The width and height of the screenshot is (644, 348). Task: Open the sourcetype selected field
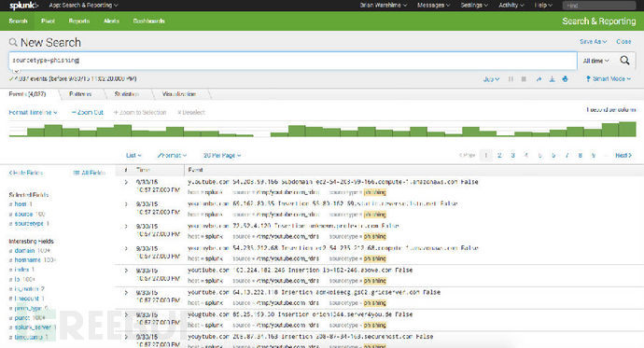click(x=29, y=224)
